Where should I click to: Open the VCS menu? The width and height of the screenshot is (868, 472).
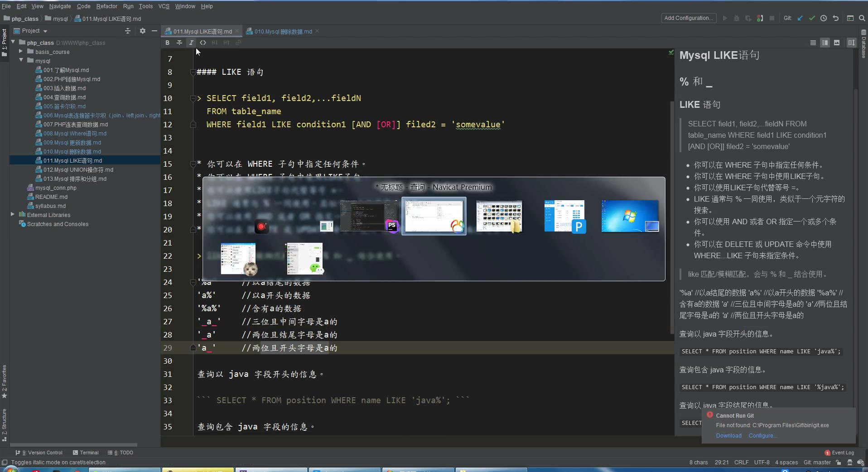164,6
